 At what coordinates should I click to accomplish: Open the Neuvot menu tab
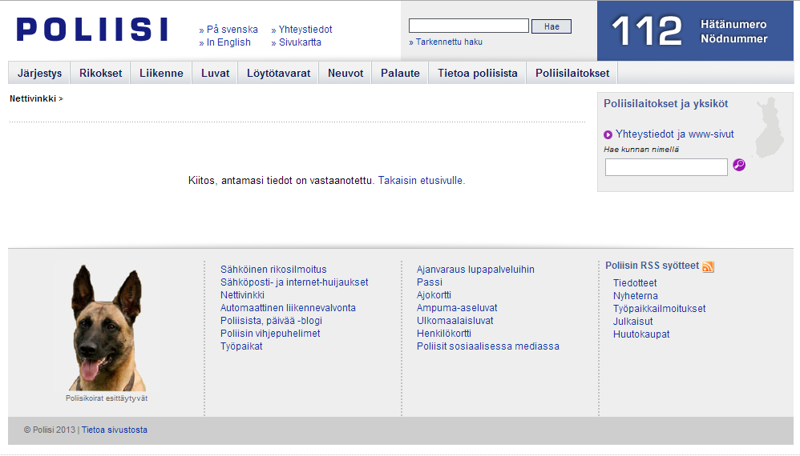[x=345, y=73]
